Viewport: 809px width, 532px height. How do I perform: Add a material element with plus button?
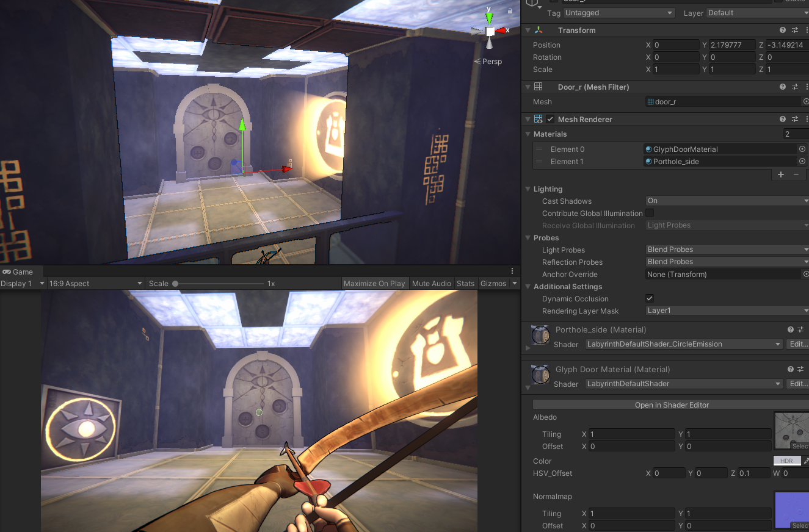tap(780, 174)
